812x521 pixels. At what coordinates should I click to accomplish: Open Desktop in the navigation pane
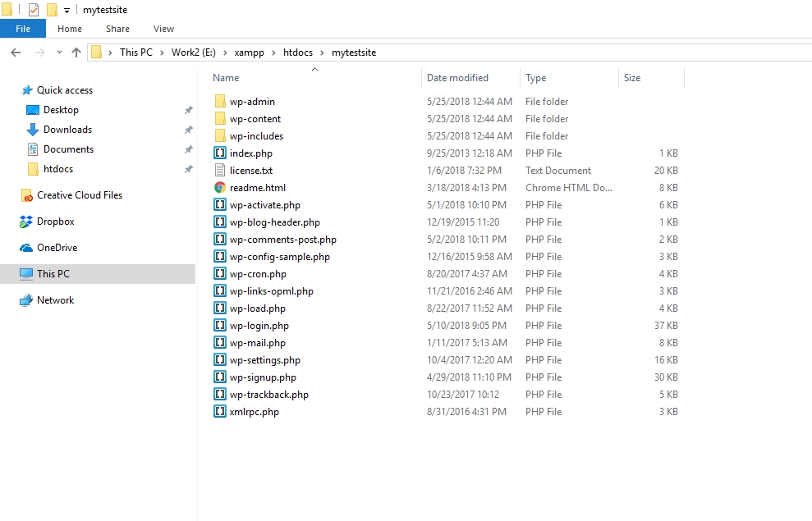pos(61,110)
